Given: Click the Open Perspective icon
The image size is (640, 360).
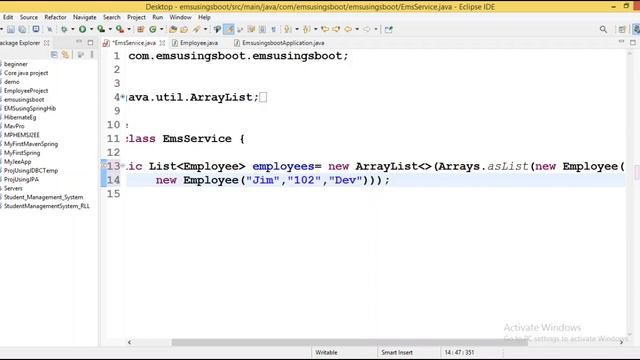Looking at the screenshot, I should [622, 29].
